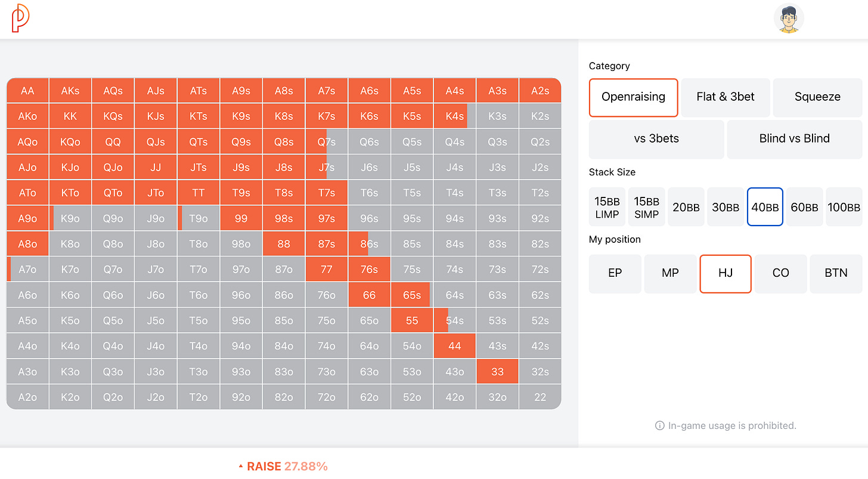Select the 22 hand cell
868x479 pixels.
click(540, 397)
